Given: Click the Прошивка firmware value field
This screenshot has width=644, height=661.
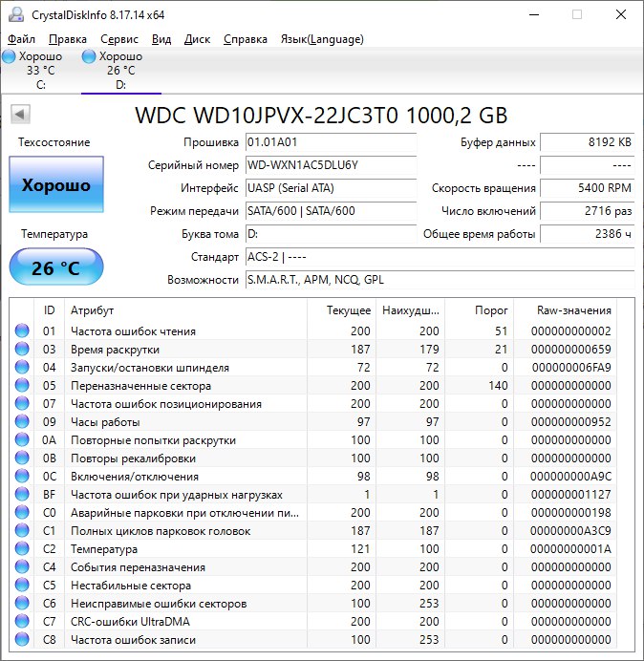Looking at the screenshot, I should (x=331, y=142).
